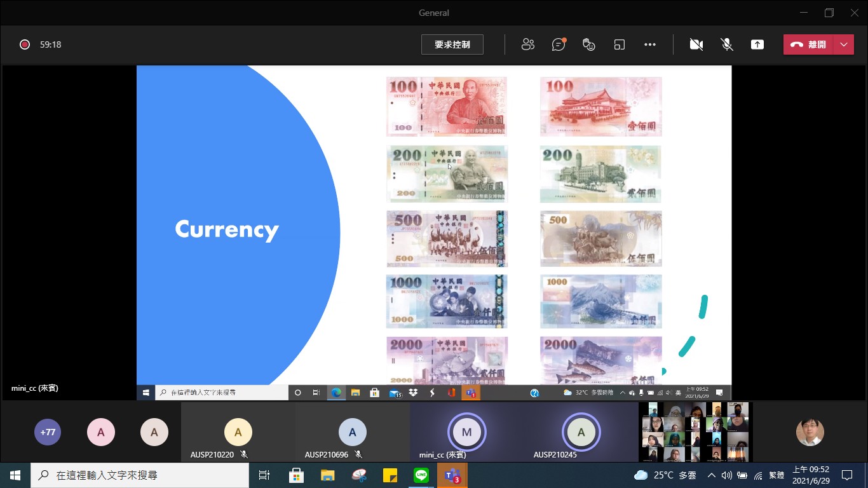Screen dimensions: 868x488
Task: Click the beige A avatar next to pink one
Action: click(x=154, y=432)
